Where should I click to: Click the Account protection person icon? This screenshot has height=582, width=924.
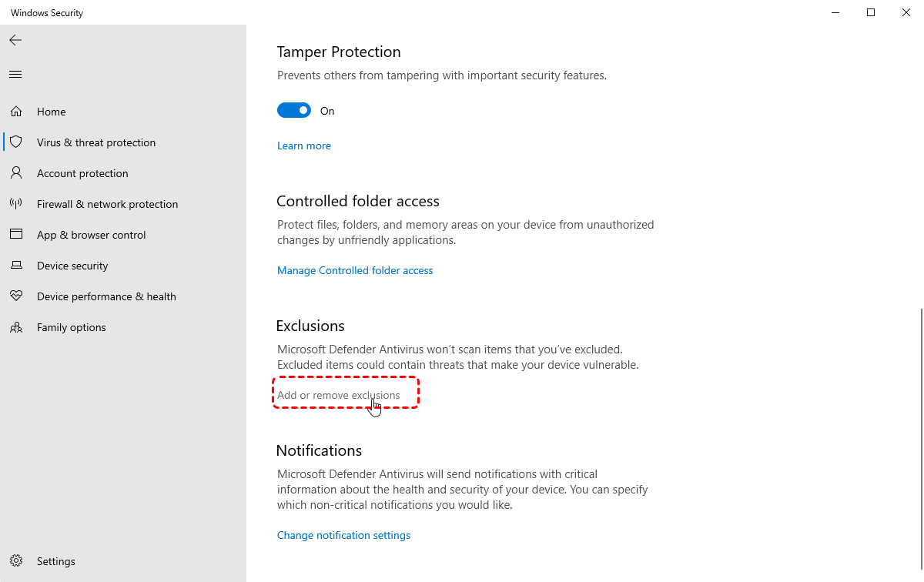[16, 173]
